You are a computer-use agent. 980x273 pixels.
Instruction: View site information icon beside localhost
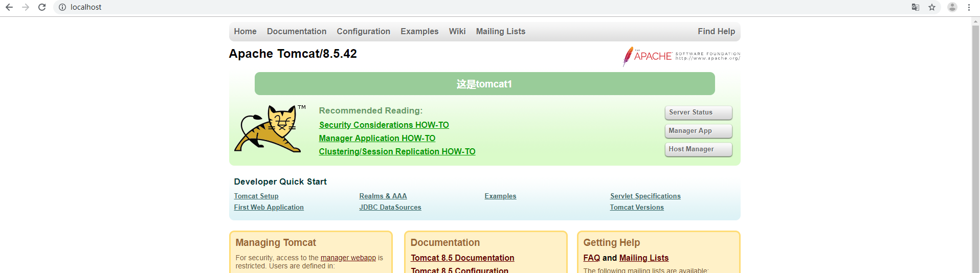[x=62, y=7]
